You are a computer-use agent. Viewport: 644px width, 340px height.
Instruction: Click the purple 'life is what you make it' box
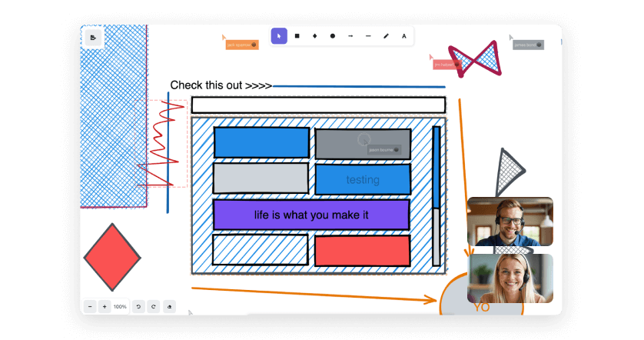[310, 215]
